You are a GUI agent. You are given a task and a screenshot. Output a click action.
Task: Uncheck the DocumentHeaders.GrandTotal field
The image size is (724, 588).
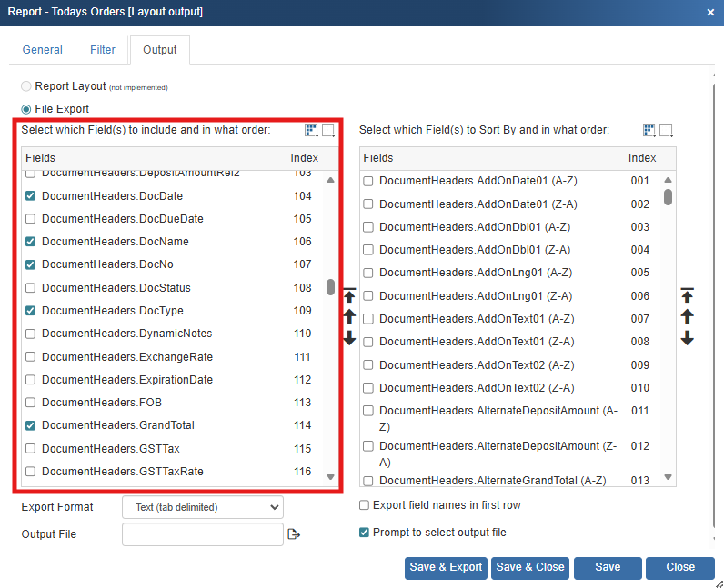(x=31, y=425)
